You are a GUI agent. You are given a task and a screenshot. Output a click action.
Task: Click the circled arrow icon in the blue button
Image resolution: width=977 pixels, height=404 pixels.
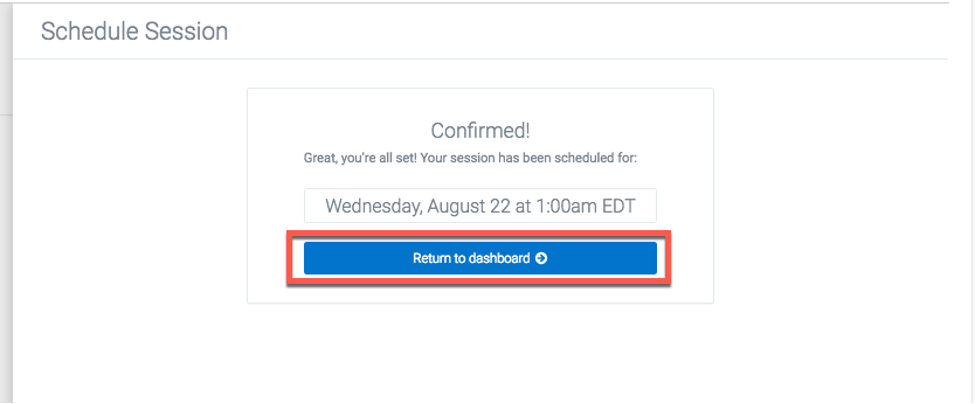pos(541,258)
